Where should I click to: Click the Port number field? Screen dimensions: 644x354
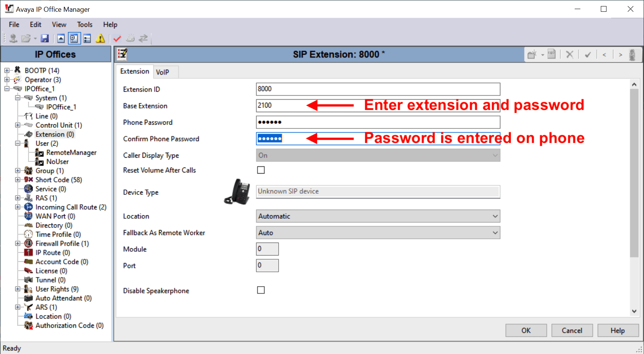[x=267, y=265]
